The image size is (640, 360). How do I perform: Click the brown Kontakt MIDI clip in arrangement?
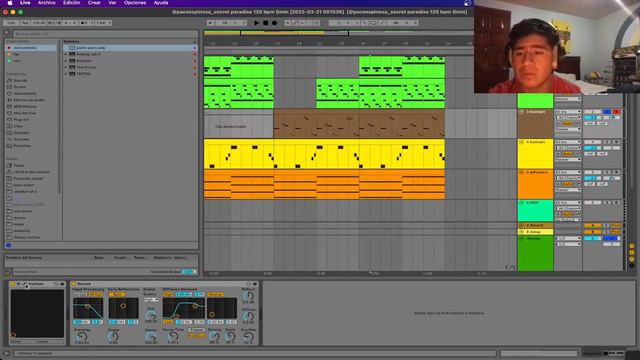pos(359,124)
